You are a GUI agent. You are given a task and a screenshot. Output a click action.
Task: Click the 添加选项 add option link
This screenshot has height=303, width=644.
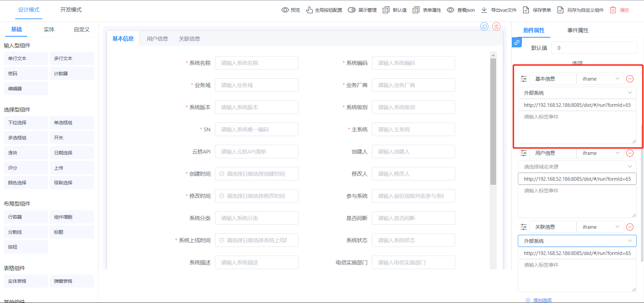coord(539,300)
